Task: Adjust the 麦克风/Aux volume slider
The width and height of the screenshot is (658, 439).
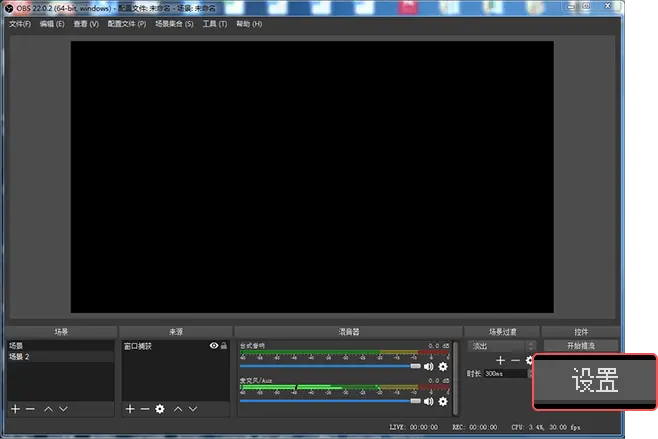Action: (330, 401)
